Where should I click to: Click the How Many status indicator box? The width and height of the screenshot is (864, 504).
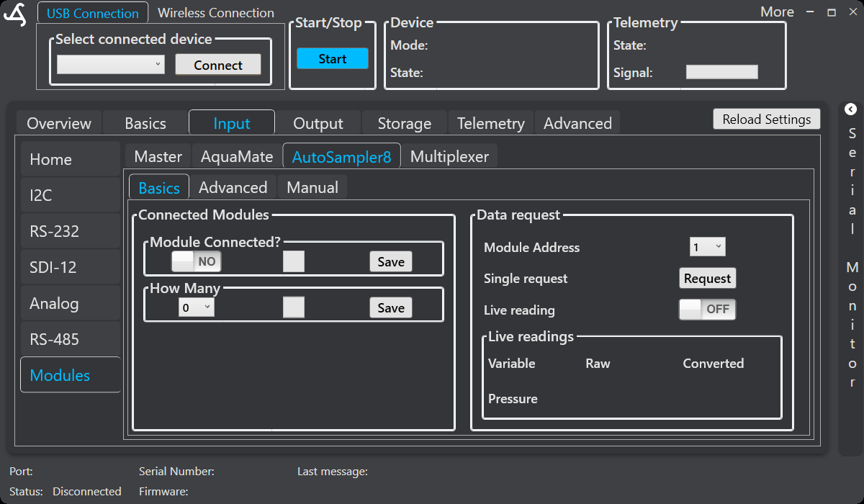(x=294, y=307)
